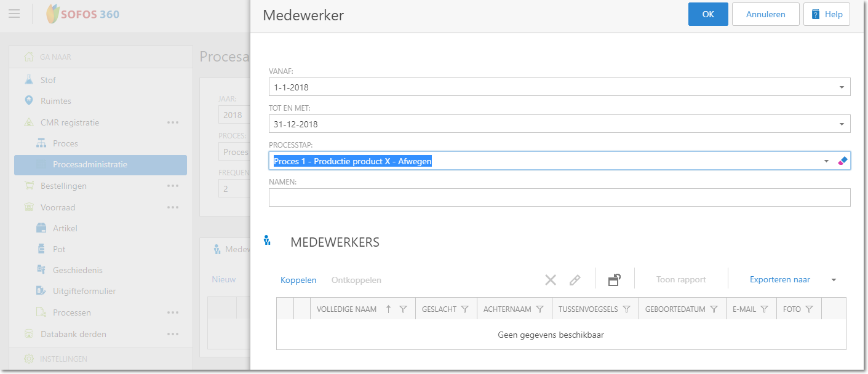The image size is (868, 374).
Task: Click the delete X icon in Medewerkers toolbar
Action: 551,280
